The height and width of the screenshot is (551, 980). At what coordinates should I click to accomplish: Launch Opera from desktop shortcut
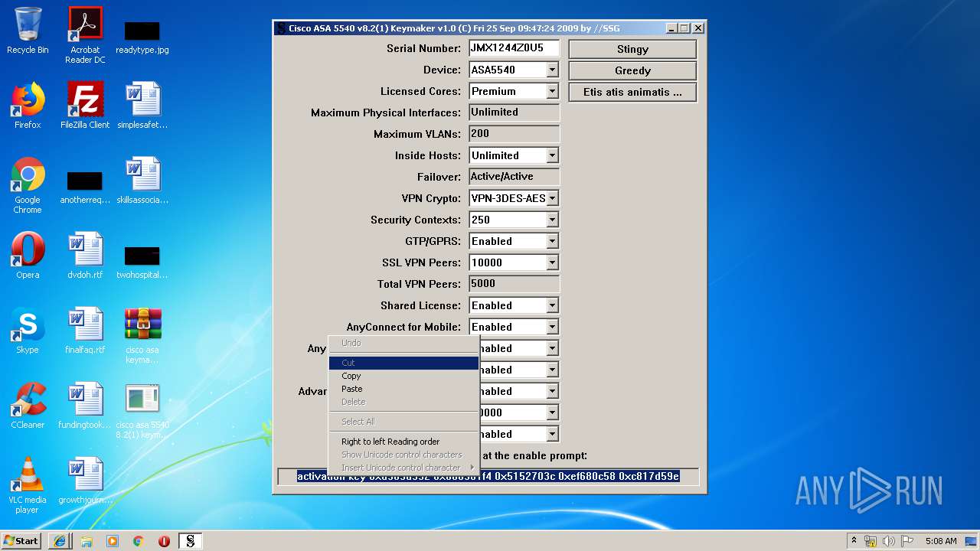tap(28, 256)
